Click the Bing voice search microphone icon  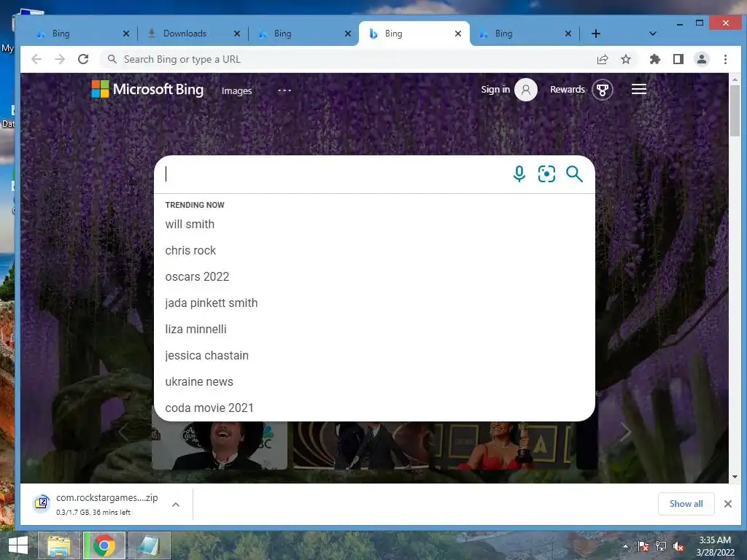(519, 174)
